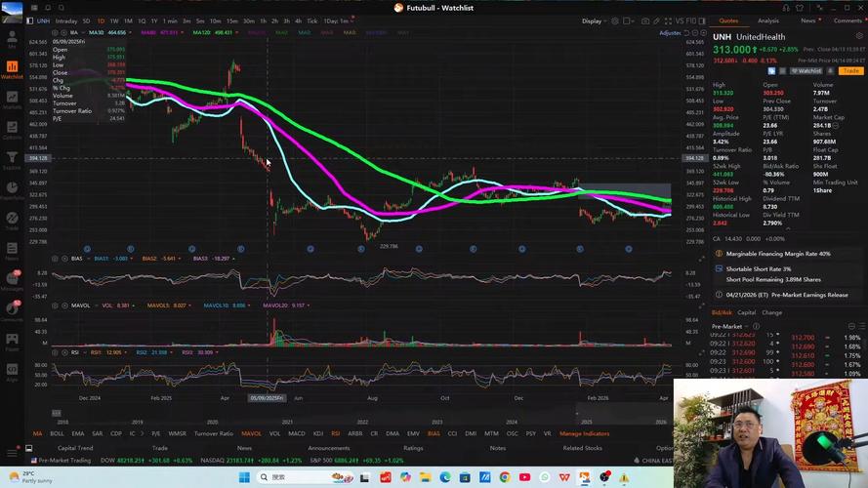Open the Related Stocks bottom tab
This screenshot has height=488, width=868.
pos(582,448)
